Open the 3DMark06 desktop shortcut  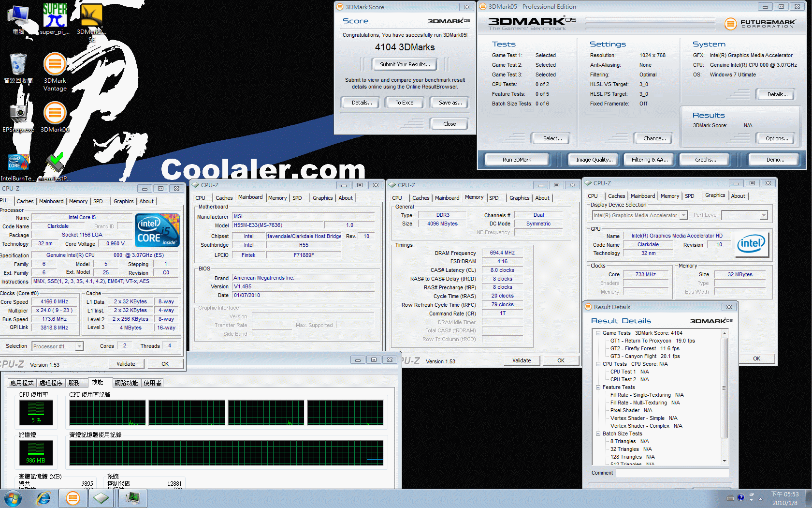pyautogui.click(x=55, y=117)
